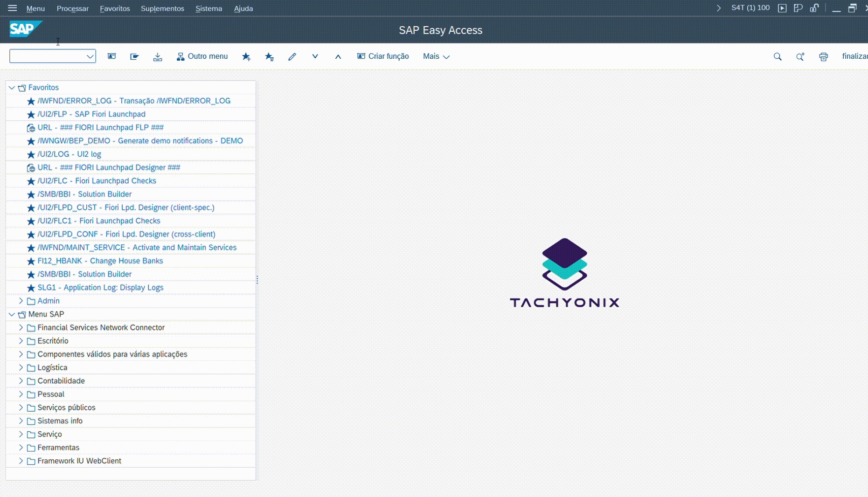
Task: Click the add to favorites star icon
Action: tap(246, 56)
